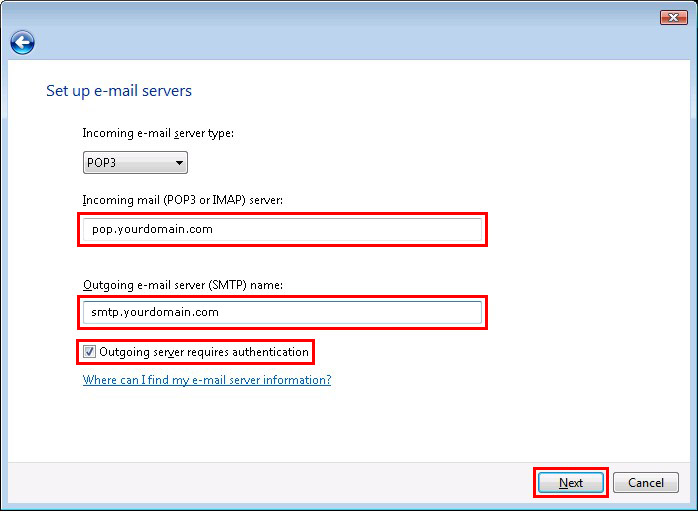Open 'Where can I find my e-mail server information?' link

(x=207, y=380)
